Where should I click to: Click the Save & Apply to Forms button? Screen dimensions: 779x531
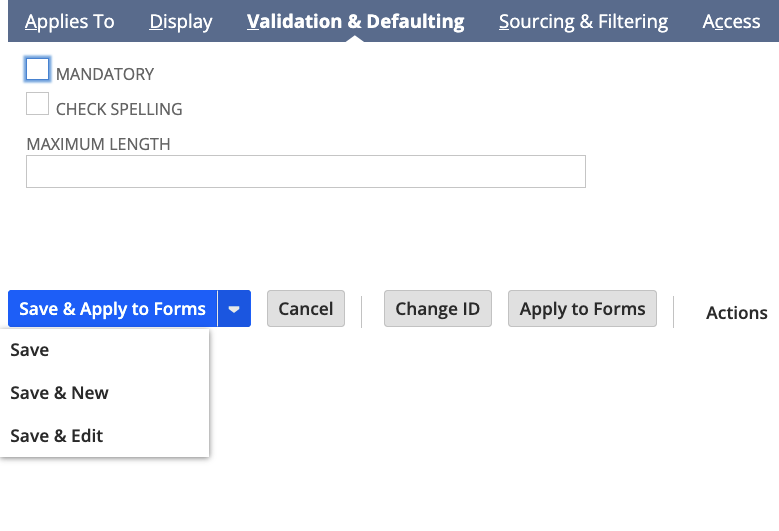pyautogui.click(x=113, y=308)
